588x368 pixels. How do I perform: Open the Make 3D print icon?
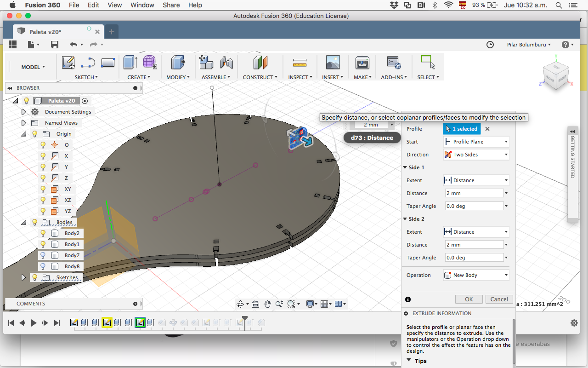point(362,63)
